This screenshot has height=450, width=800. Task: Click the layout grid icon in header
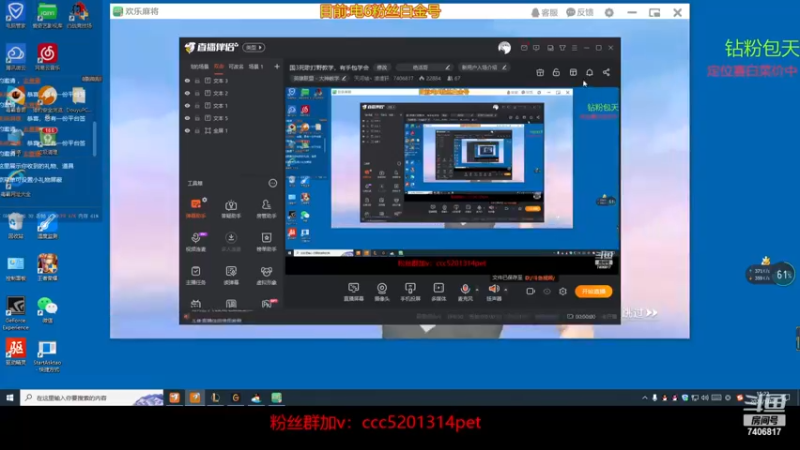(x=573, y=72)
